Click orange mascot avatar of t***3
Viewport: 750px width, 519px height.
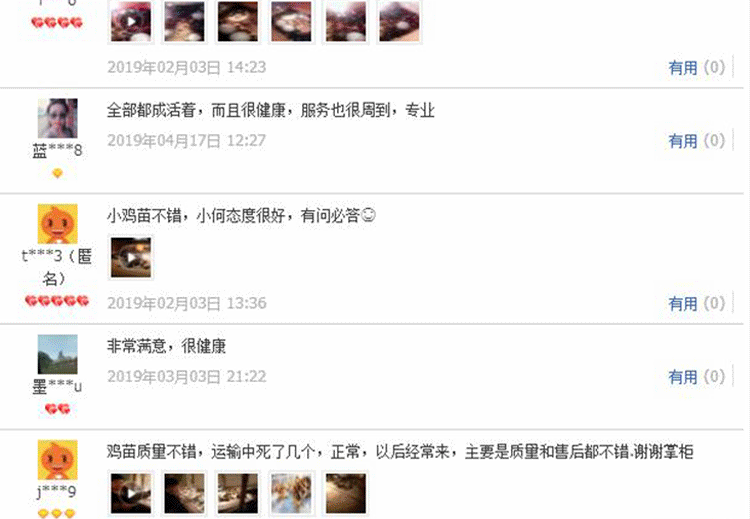click(57, 224)
